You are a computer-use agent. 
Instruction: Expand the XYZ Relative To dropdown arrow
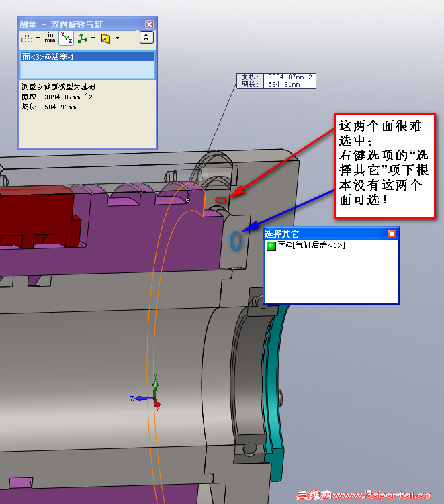93,38
